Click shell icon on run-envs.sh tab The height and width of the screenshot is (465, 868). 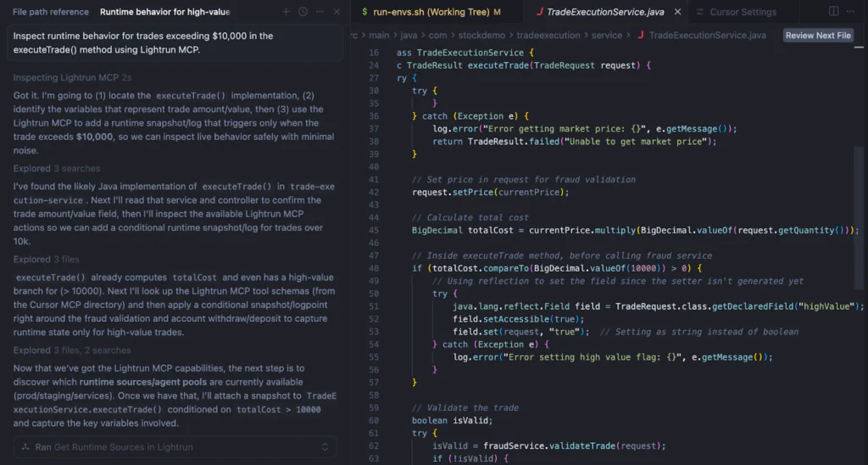pos(364,12)
